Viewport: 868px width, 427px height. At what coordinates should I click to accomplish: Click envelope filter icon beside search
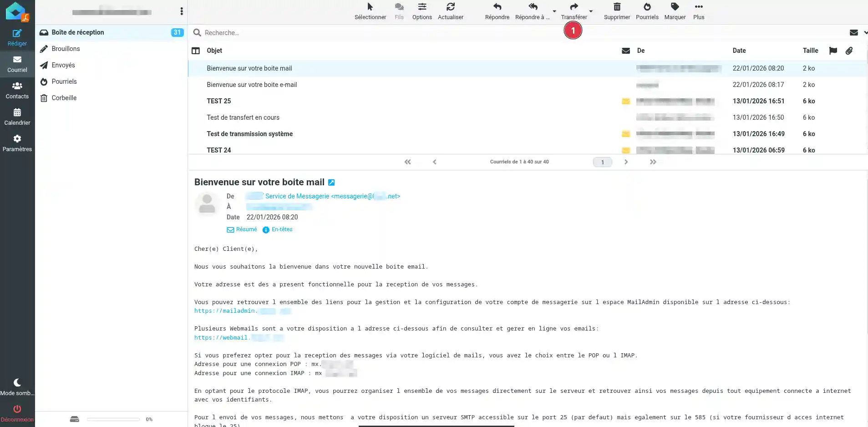pos(853,33)
